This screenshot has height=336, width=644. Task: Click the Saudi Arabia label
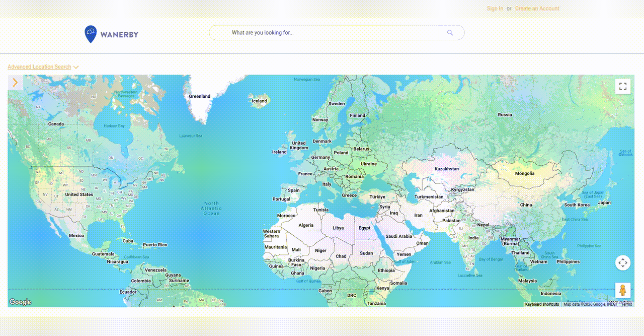[x=399, y=236]
